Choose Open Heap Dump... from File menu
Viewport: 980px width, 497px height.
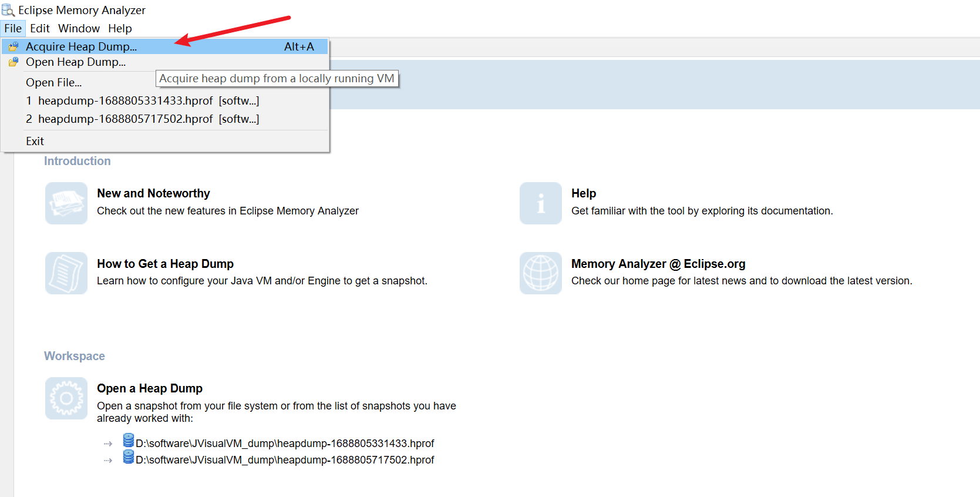click(76, 62)
